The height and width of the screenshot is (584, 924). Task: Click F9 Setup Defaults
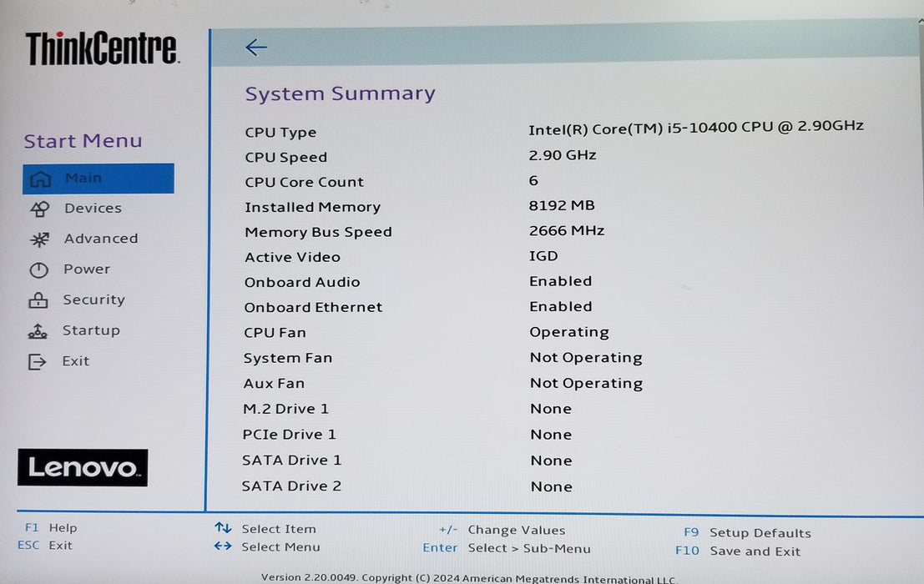click(x=747, y=533)
